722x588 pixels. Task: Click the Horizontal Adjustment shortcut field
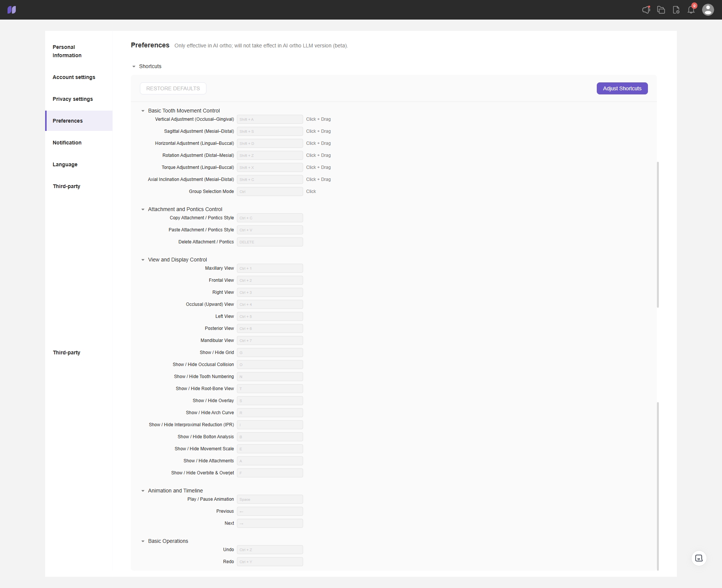click(270, 143)
